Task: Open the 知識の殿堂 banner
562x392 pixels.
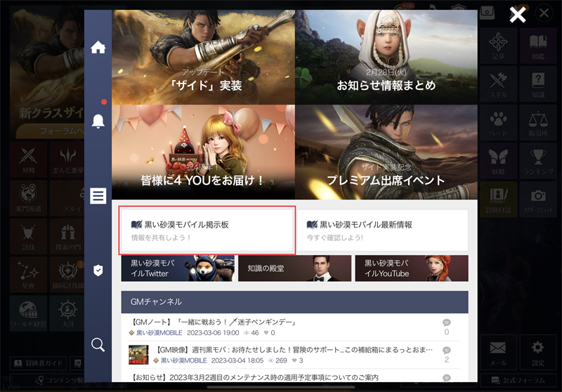Action: [294, 268]
